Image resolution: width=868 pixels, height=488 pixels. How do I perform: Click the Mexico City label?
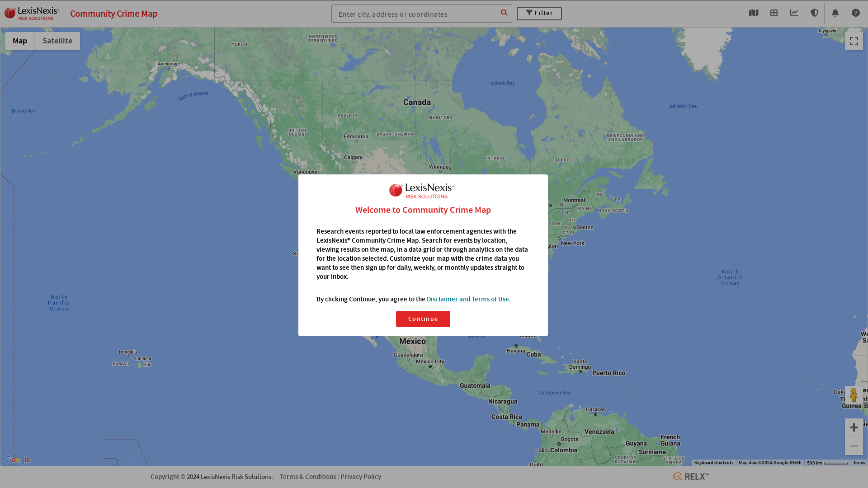pos(429,361)
